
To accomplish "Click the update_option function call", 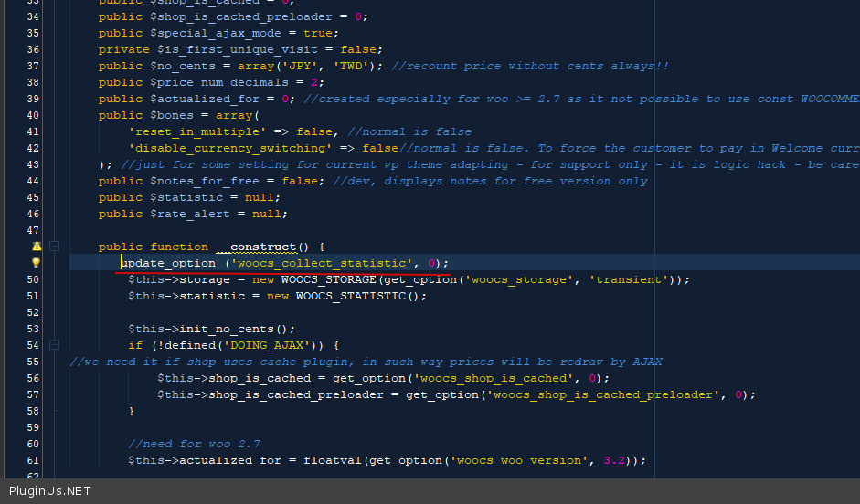I will click(169, 263).
